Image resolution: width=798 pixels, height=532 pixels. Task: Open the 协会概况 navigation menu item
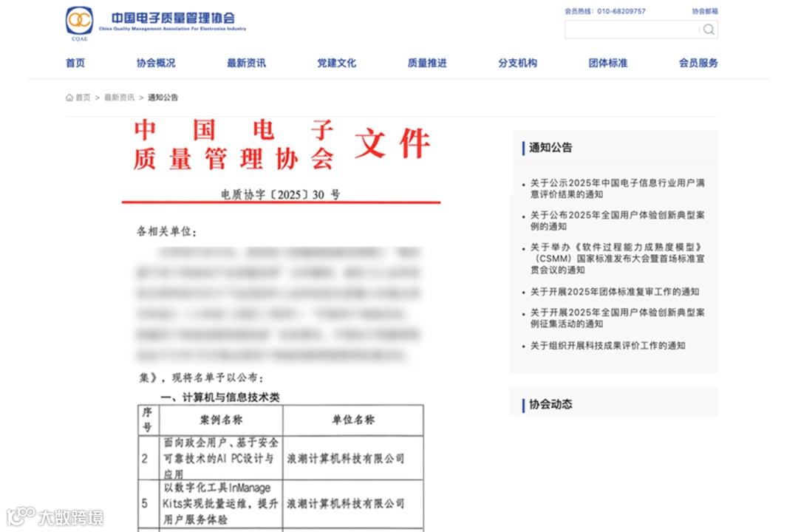[x=156, y=63]
